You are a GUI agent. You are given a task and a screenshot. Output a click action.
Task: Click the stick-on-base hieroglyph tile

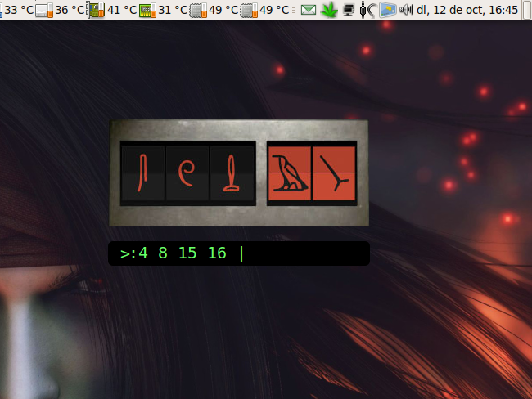click(x=232, y=173)
